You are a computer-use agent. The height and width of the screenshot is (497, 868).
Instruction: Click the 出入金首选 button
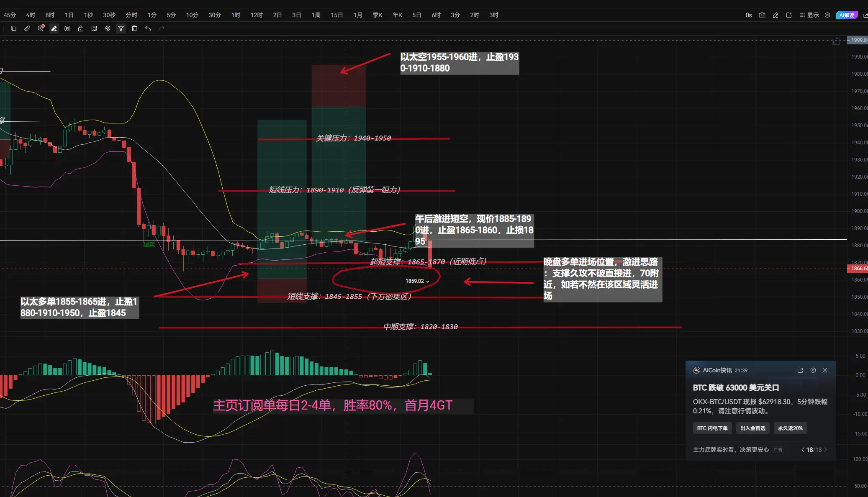point(752,428)
